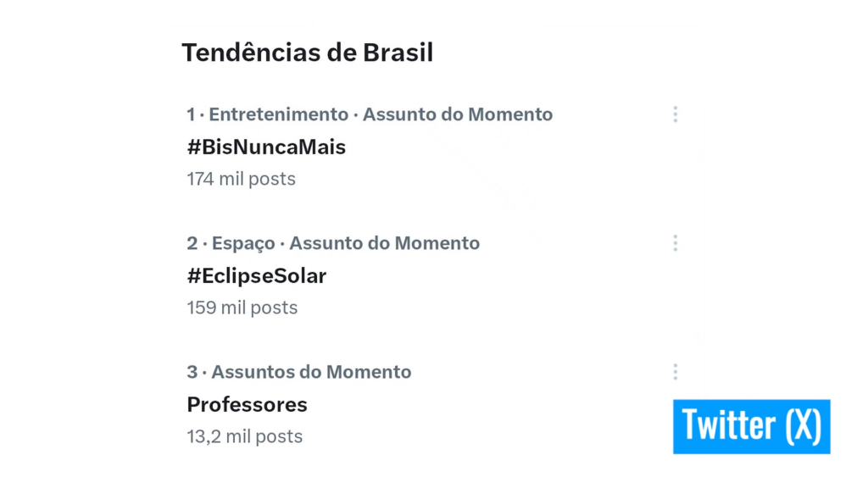Click the Espaço category label
Screen dimensions: 868x488
pyautogui.click(x=244, y=243)
